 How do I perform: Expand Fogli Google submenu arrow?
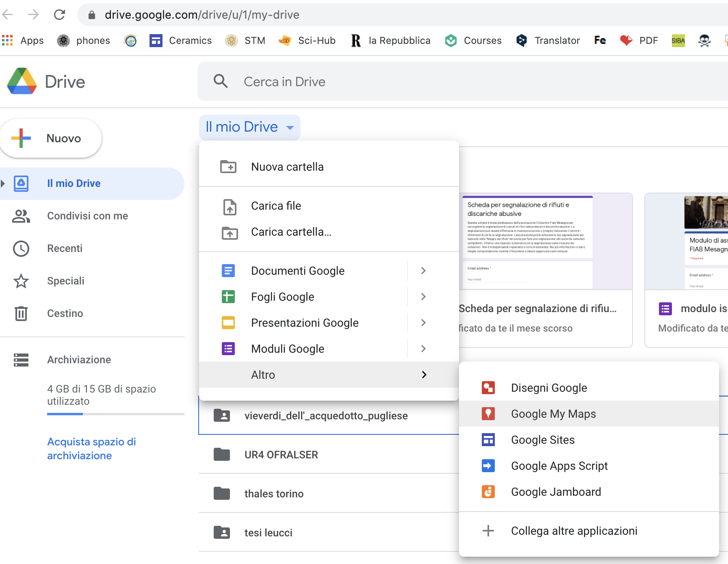(x=423, y=297)
